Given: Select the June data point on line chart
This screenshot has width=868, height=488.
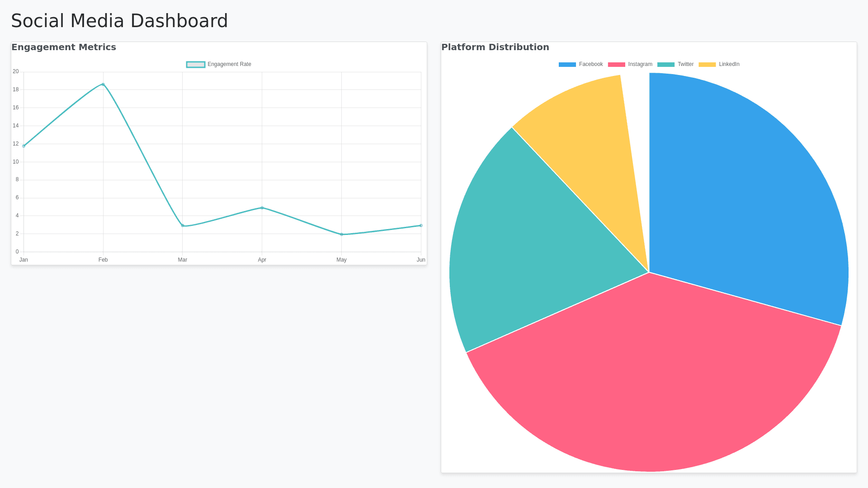Looking at the screenshot, I should coord(421,225).
